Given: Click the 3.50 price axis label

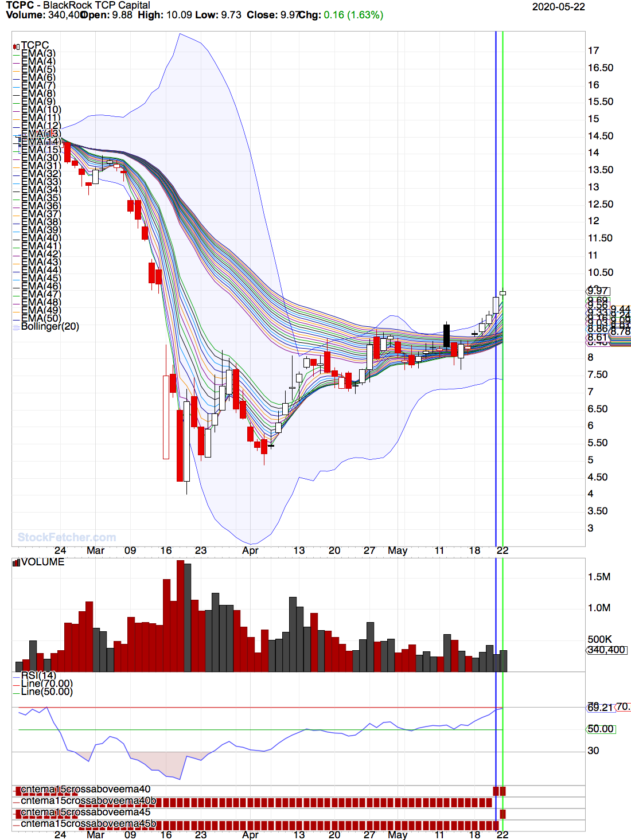Looking at the screenshot, I should (598, 511).
